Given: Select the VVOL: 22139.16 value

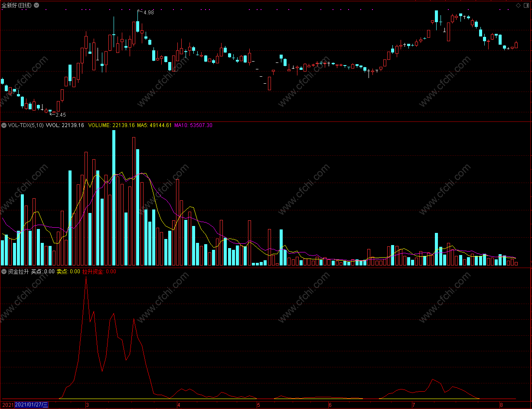Looking at the screenshot, I should pyautogui.click(x=65, y=125).
